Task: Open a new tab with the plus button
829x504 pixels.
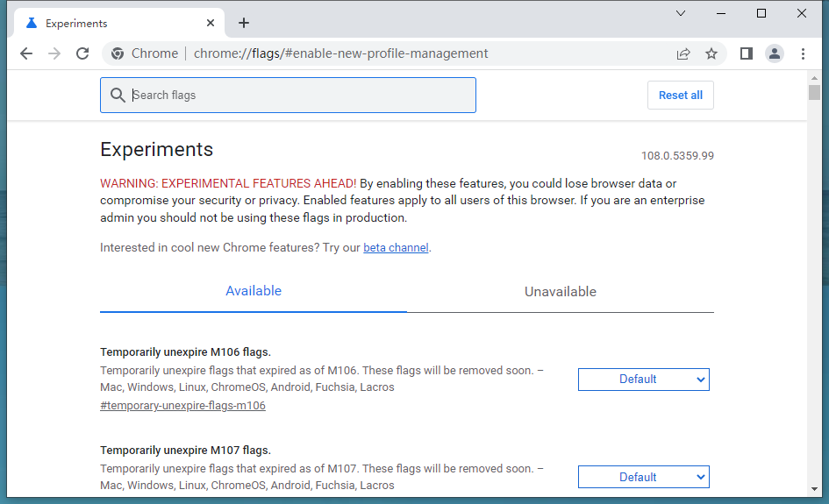Action: coord(244,23)
